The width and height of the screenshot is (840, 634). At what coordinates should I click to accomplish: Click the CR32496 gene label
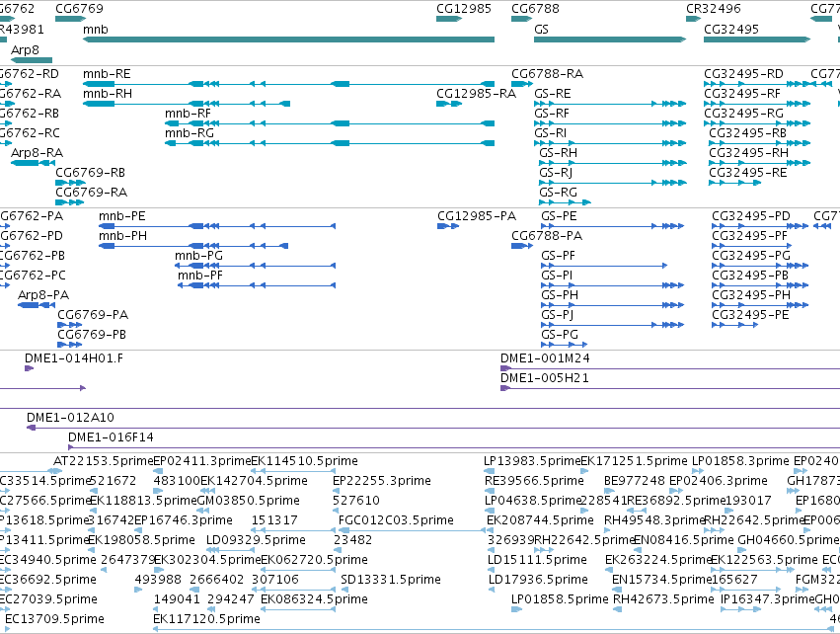pyautogui.click(x=714, y=9)
